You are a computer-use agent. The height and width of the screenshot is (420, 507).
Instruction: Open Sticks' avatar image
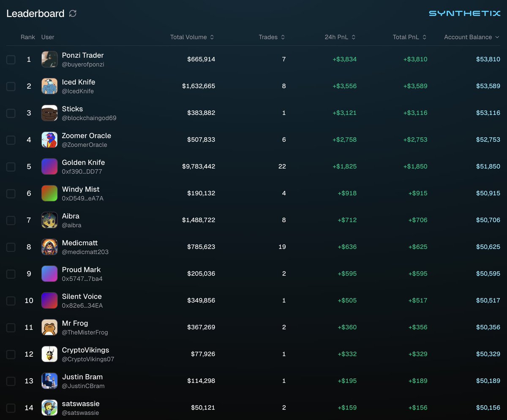point(49,113)
